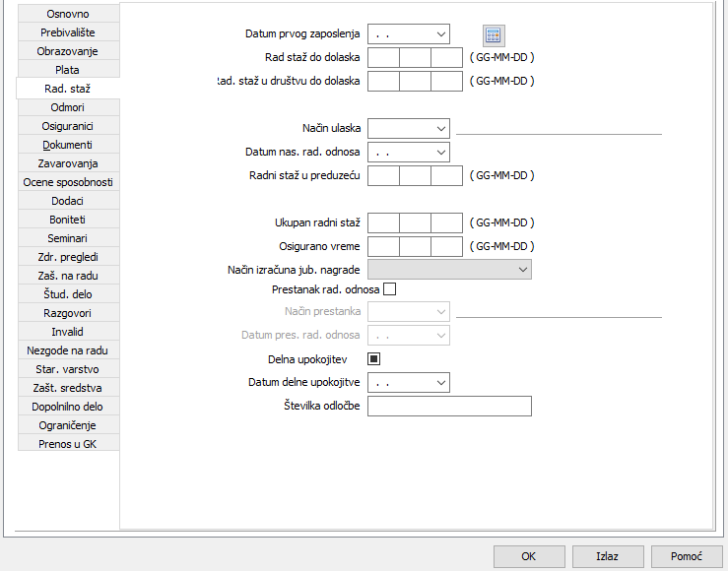Open the Plata tab
The height and width of the screenshot is (571, 728).
[x=68, y=70]
